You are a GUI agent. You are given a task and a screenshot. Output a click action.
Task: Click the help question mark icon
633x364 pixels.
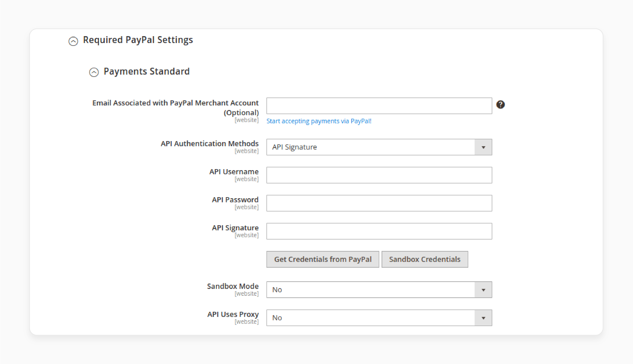(x=500, y=105)
